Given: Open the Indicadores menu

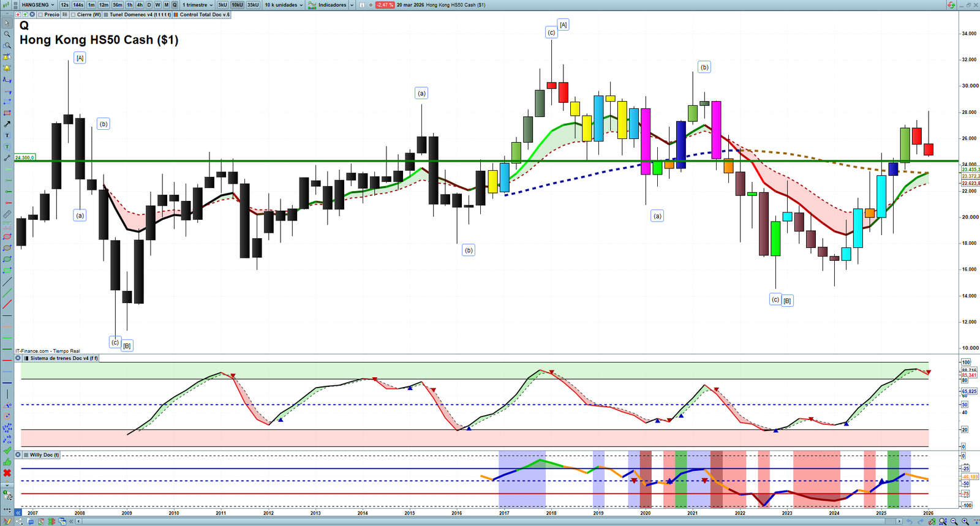Looking at the screenshot, I should tap(333, 5).
